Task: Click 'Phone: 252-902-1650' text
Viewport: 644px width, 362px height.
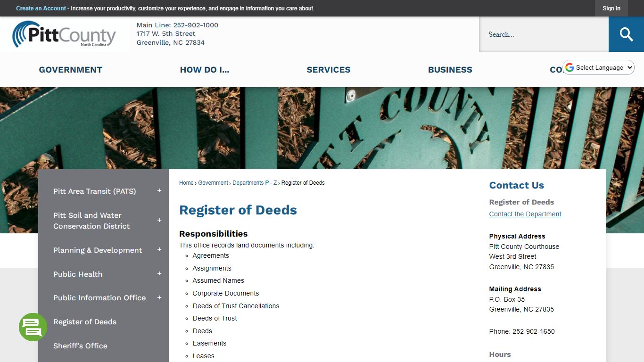Action: tap(522, 331)
